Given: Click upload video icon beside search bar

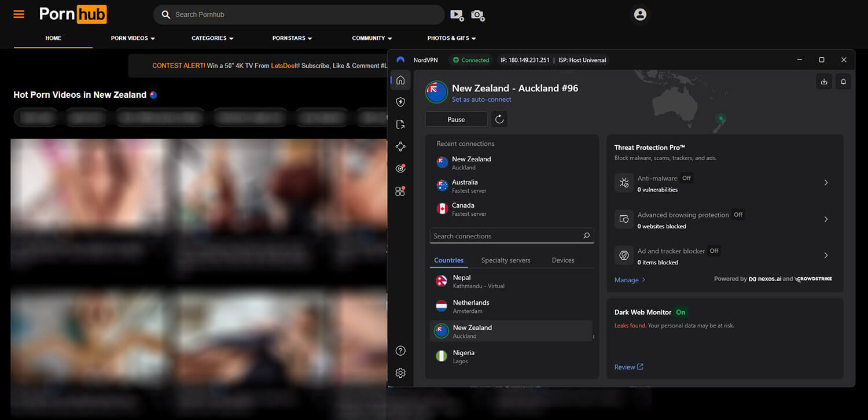Looking at the screenshot, I should coord(457,15).
